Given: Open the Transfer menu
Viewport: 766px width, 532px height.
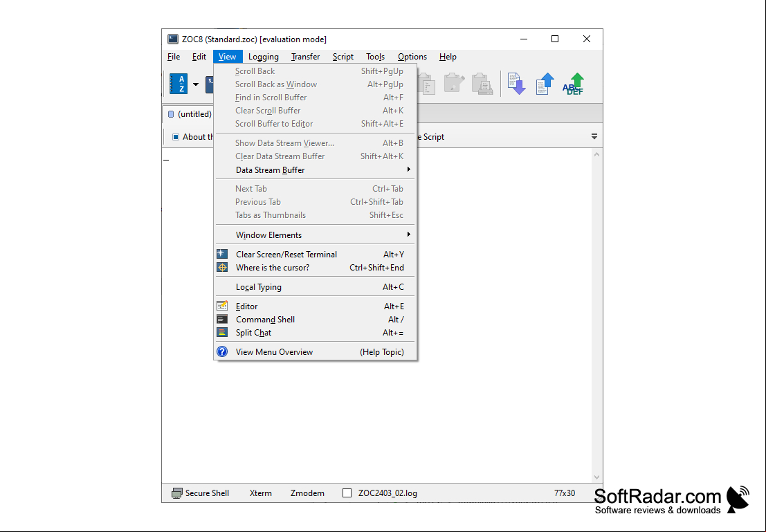Looking at the screenshot, I should 305,57.
